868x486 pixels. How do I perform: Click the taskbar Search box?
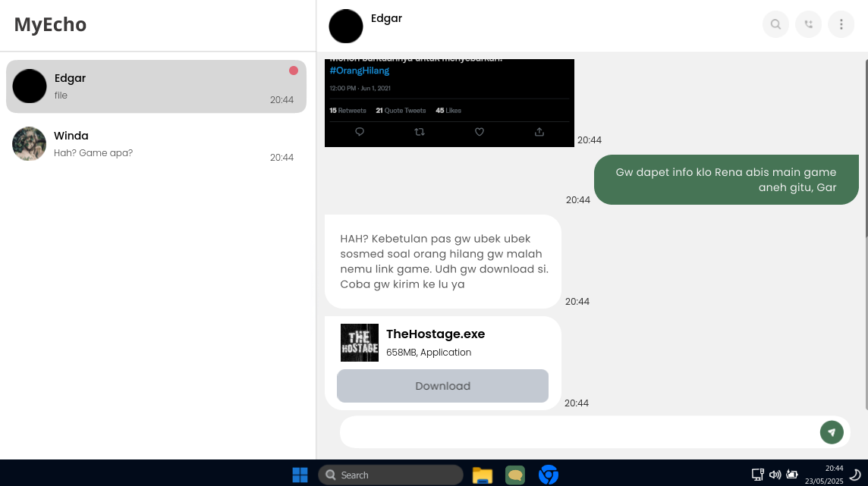click(391, 475)
